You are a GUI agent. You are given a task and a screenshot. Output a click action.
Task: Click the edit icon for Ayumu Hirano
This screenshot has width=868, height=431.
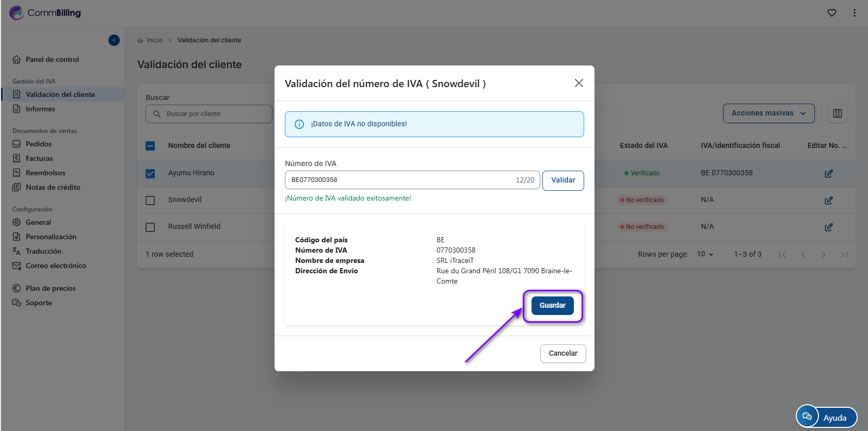point(828,174)
